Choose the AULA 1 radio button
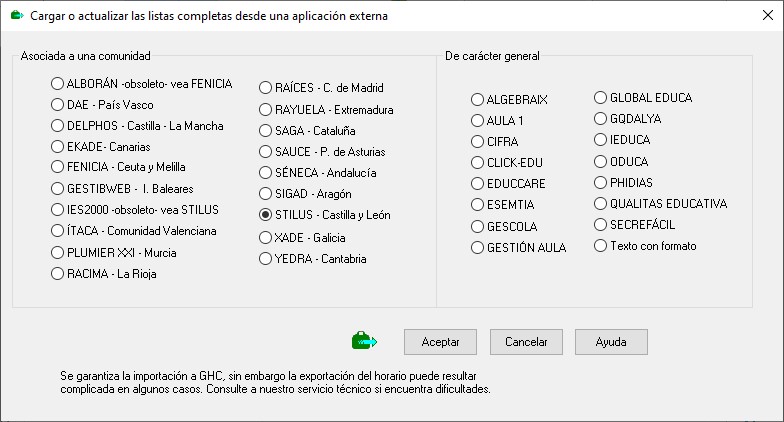This screenshot has width=784, height=422. [497, 120]
